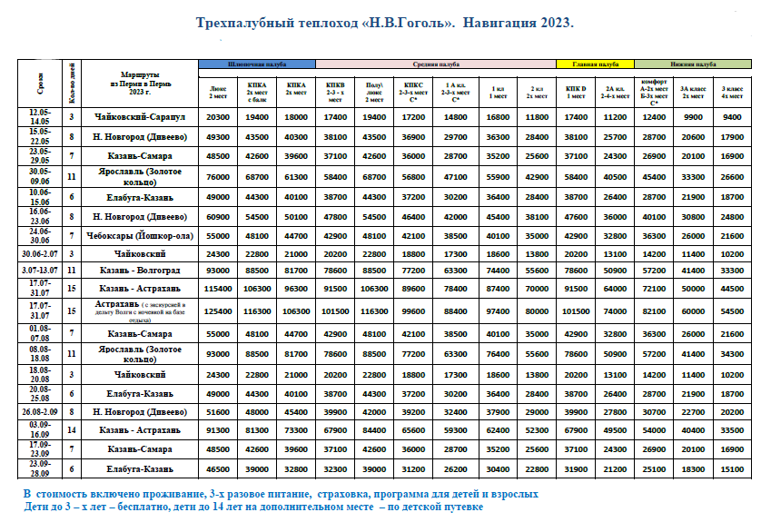Select the 1 кл price '76400'

coord(498,354)
